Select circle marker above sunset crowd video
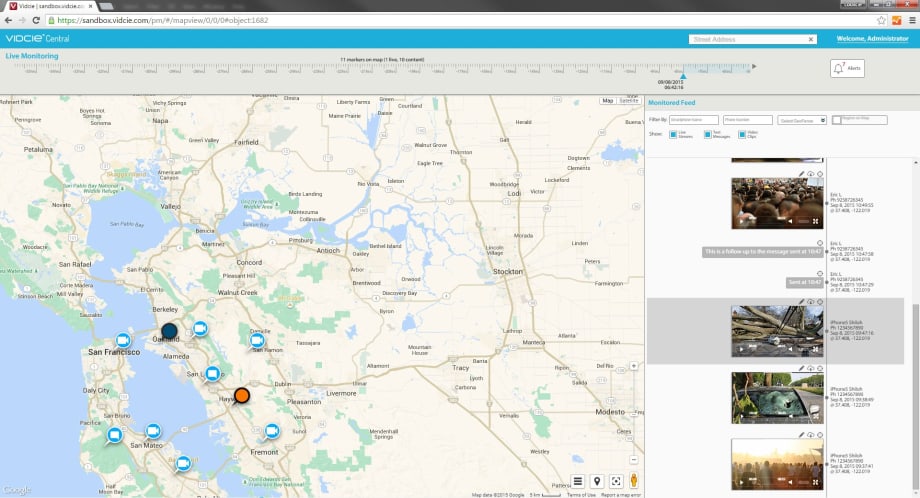The width and height of the screenshot is (920, 498). pos(820,435)
